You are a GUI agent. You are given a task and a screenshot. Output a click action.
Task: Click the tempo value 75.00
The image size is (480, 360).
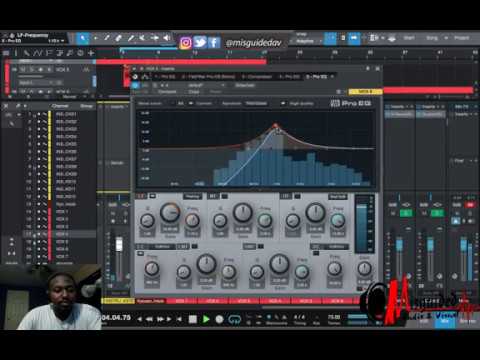point(334,317)
